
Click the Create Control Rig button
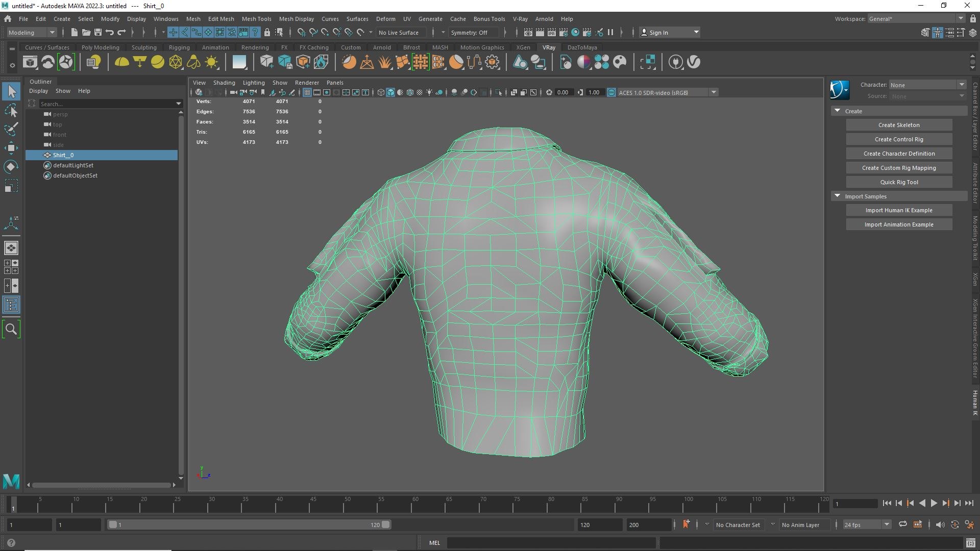tap(899, 139)
